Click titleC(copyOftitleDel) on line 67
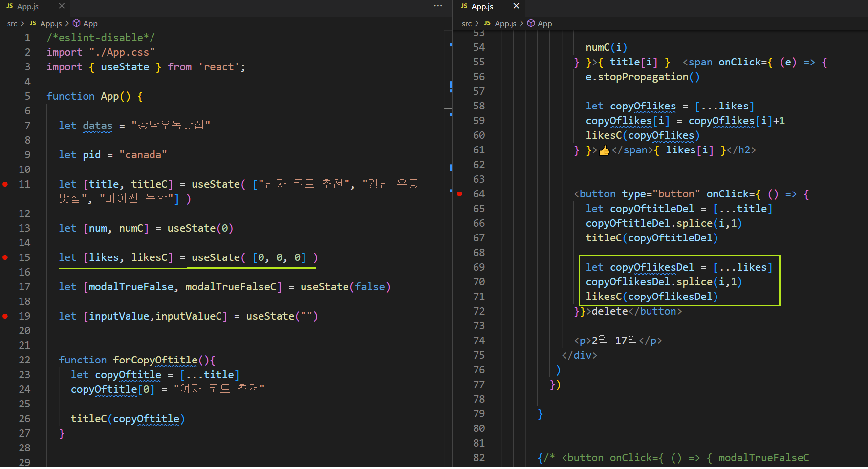The width and height of the screenshot is (868, 469). point(652,238)
